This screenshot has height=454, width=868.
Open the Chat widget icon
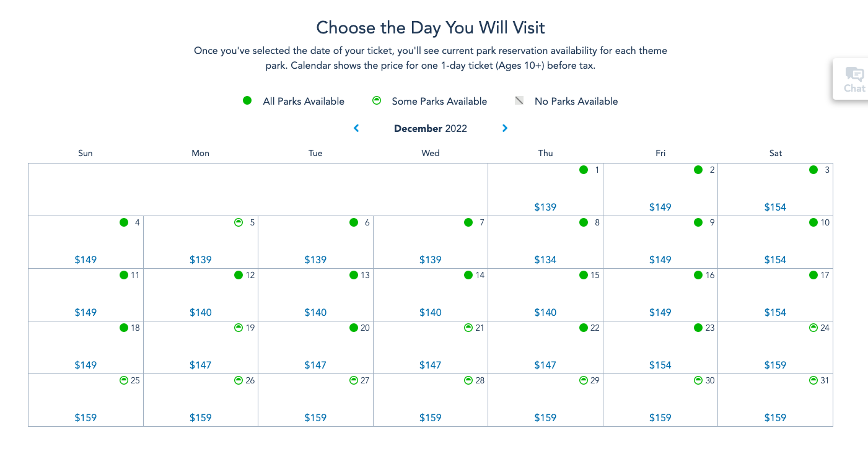tap(854, 79)
